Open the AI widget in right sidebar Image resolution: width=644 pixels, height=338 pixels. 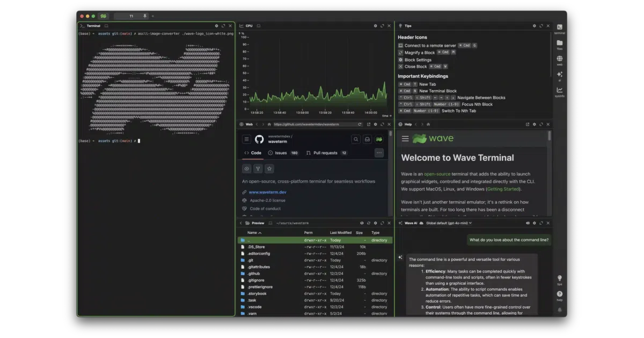click(559, 76)
